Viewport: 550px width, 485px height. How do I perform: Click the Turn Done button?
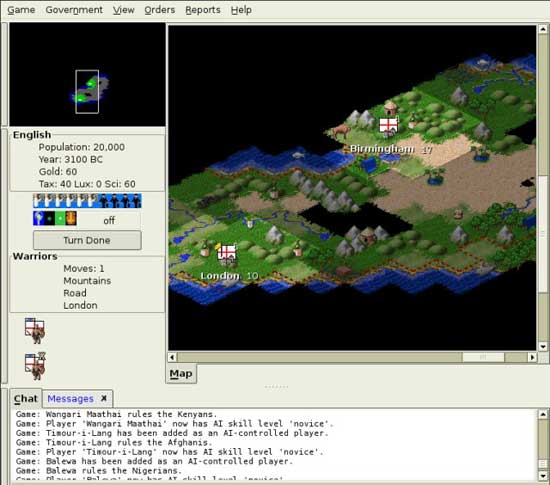click(87, 240)
